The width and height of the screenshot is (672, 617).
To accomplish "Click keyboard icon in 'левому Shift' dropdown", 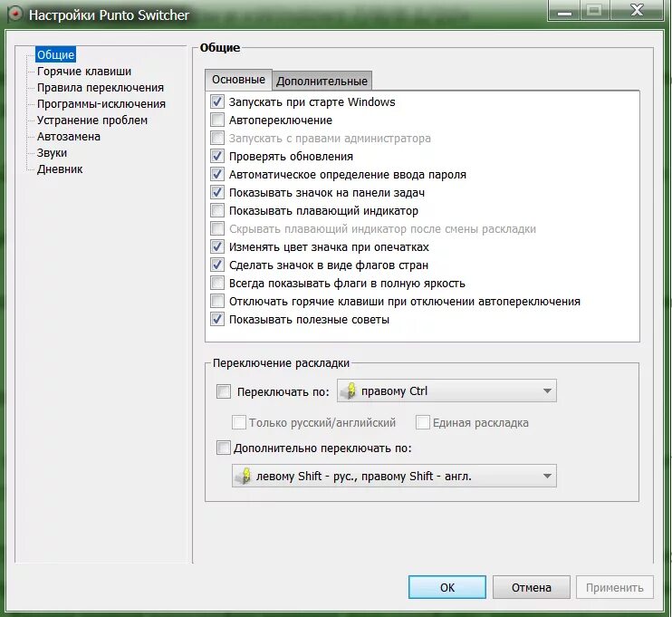I will tap(244, 476).
